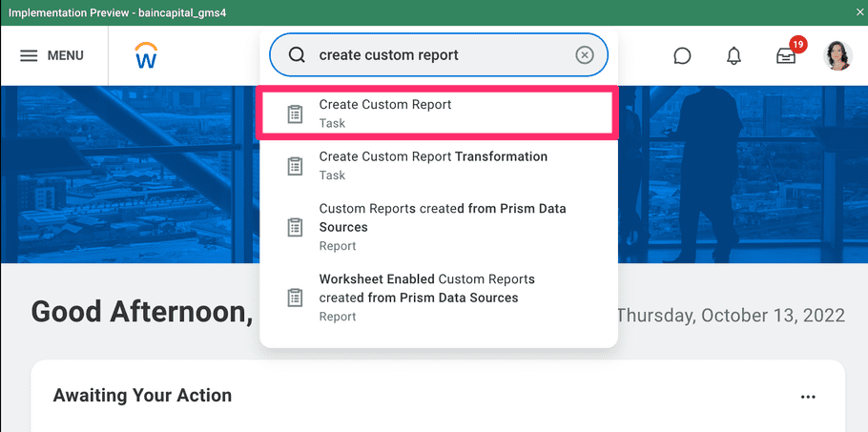
Task: Click inside the search input field
Action: tap(439, 54)
